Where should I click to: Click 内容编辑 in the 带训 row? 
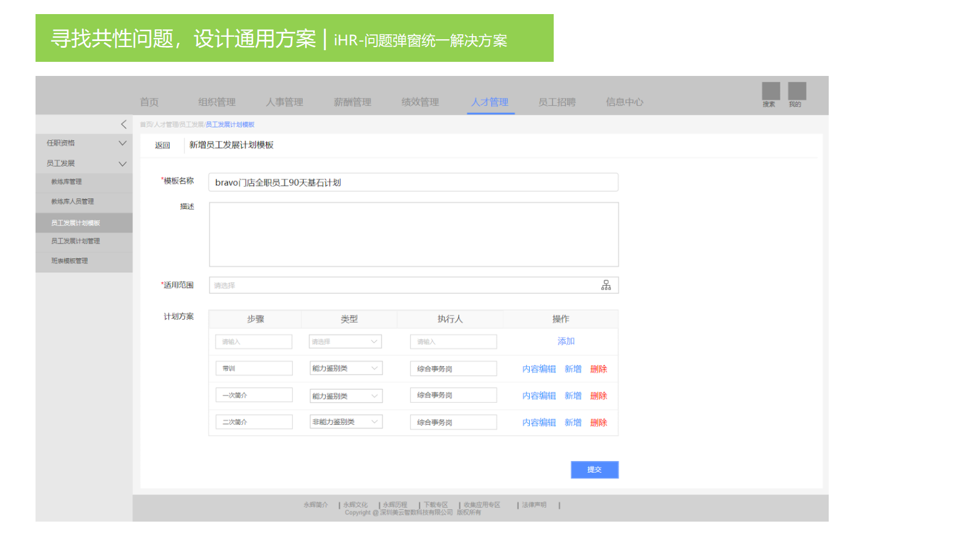click(539, 369)
